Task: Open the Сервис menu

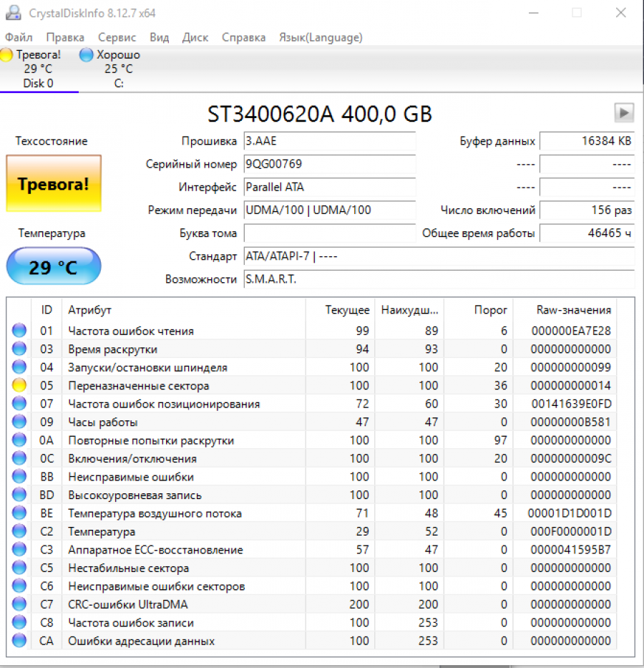Action: point(117,37)
